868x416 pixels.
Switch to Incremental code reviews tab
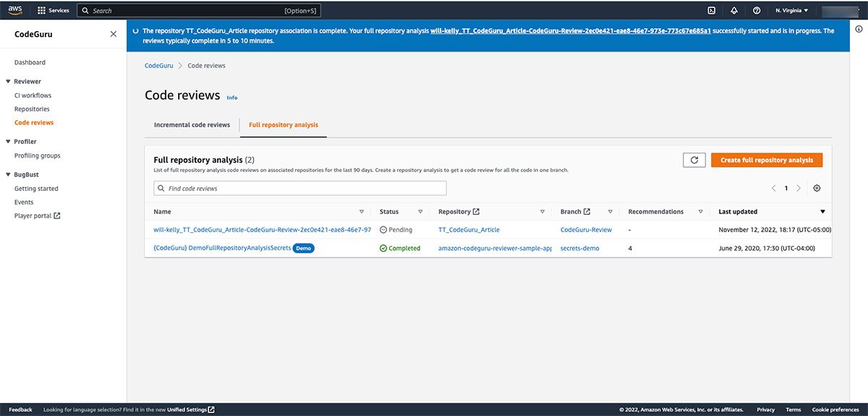tap(192, 125)
